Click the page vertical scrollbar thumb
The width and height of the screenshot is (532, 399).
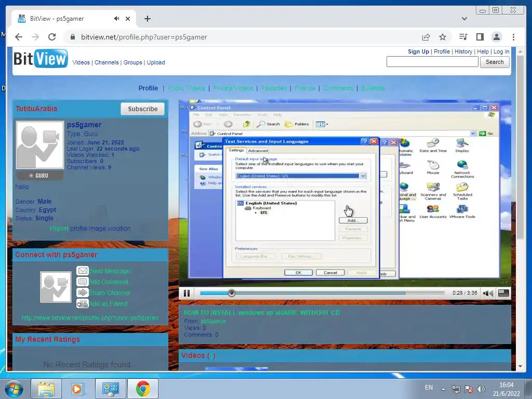(520, 146)
